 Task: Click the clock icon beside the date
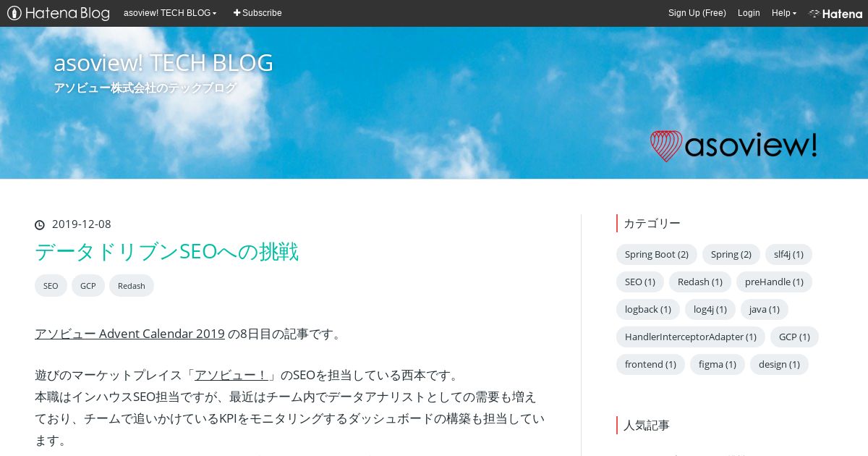[40, 225]
